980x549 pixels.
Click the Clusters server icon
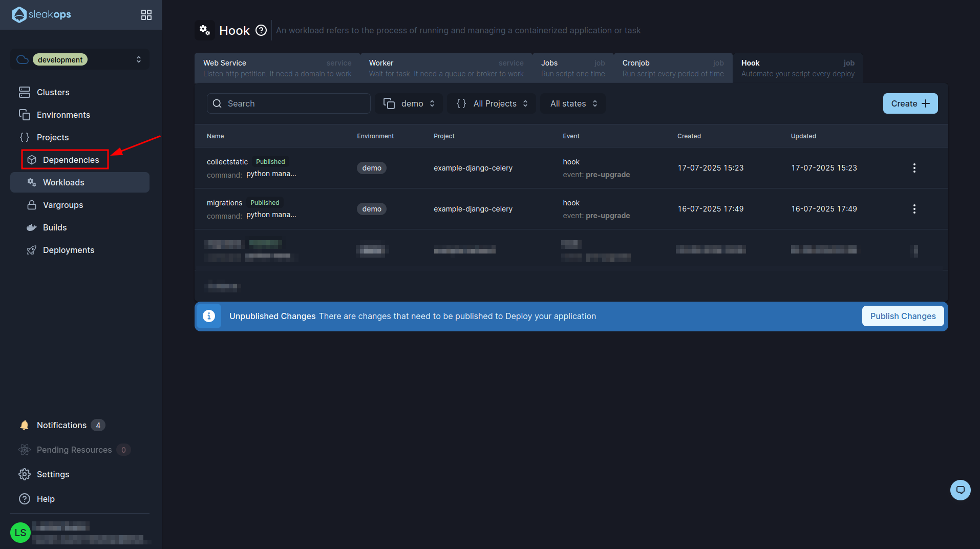click(x=25, y=92)
